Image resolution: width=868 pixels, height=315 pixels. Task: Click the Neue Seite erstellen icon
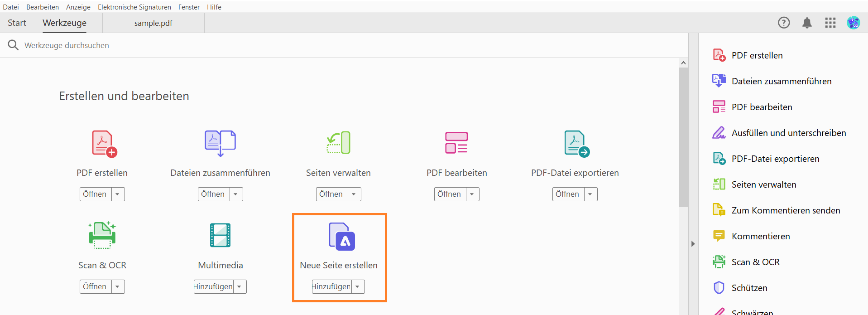coord(341,237)
